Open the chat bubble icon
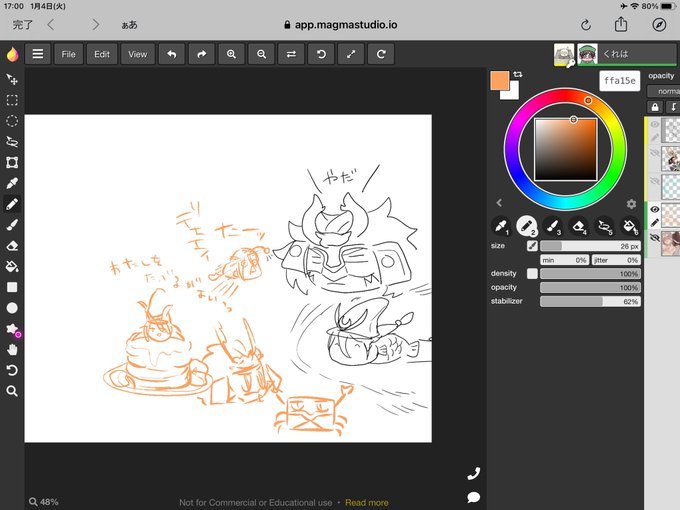The height and width of the screenshot is (510, 680). tap(474, 497)
